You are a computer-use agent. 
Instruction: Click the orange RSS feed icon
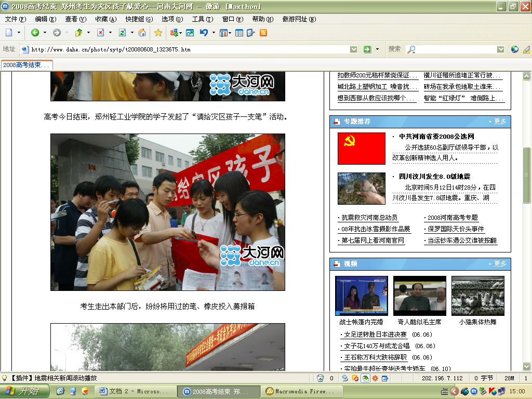point(263,33)
